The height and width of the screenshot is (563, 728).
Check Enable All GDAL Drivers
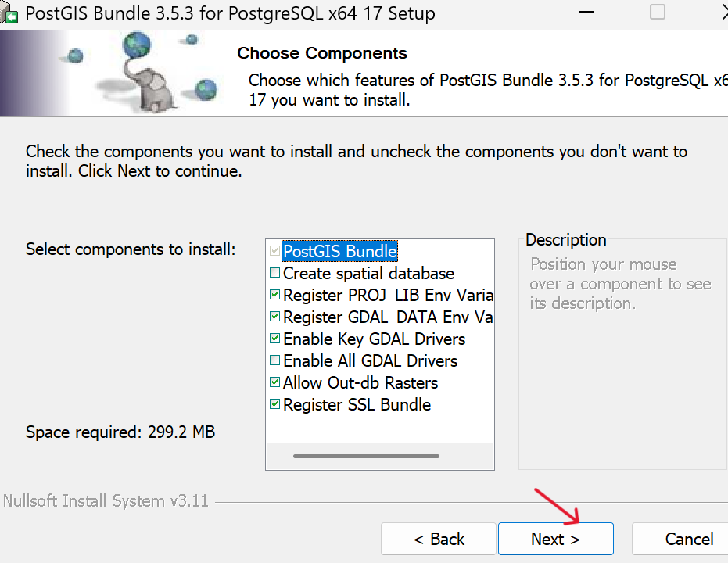[x=275, y=360]
